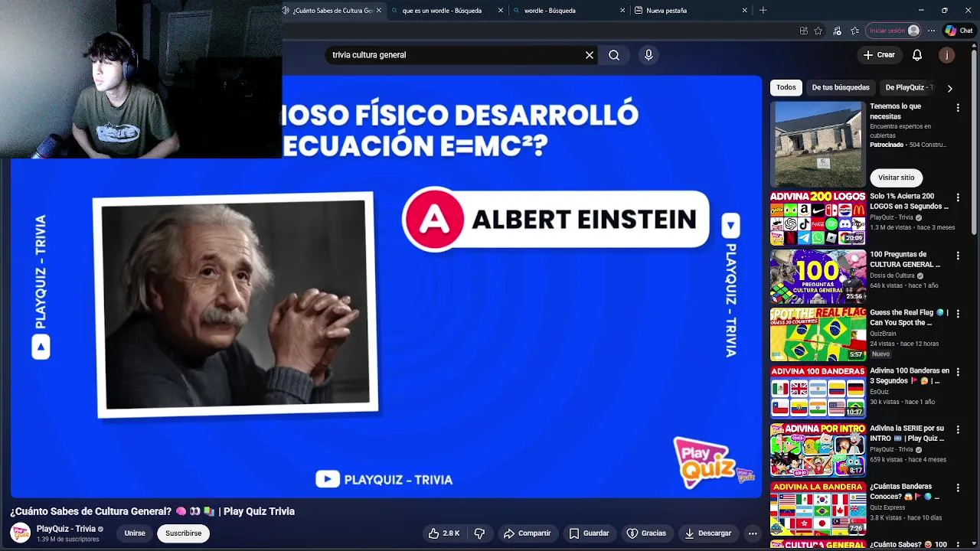Clear the YouTube search box text
This screenshot has height=551, width=980.
click(590, 55)
